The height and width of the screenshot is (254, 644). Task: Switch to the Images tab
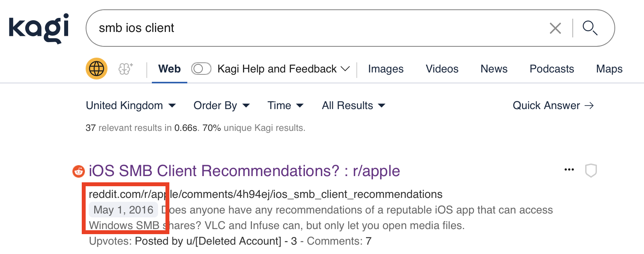click(385, 69)
